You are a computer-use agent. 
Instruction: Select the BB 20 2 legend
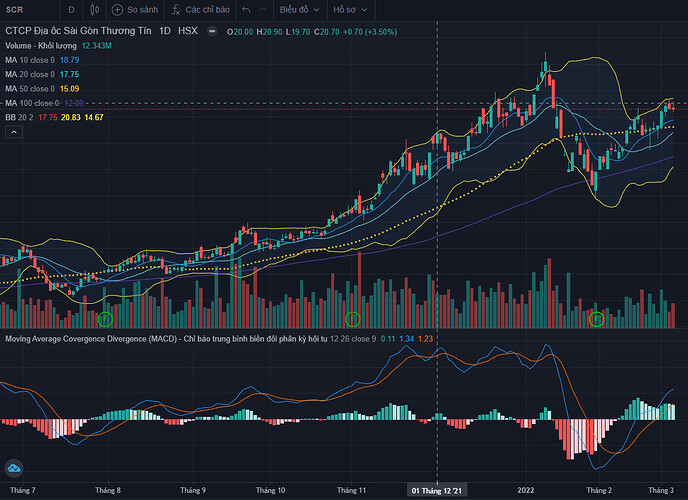19,118
